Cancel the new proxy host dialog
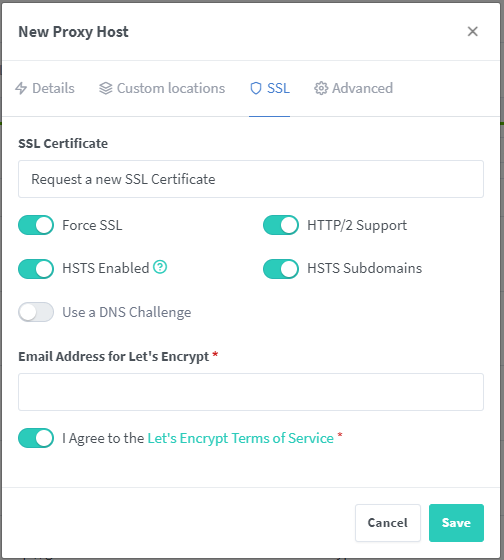 point(388,523)
